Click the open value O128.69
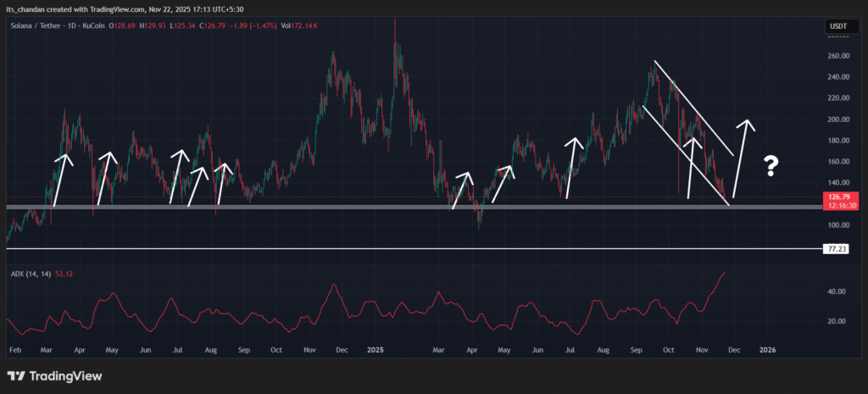The image size is (868, 394). pyautogui.click(x=122, y=26)
